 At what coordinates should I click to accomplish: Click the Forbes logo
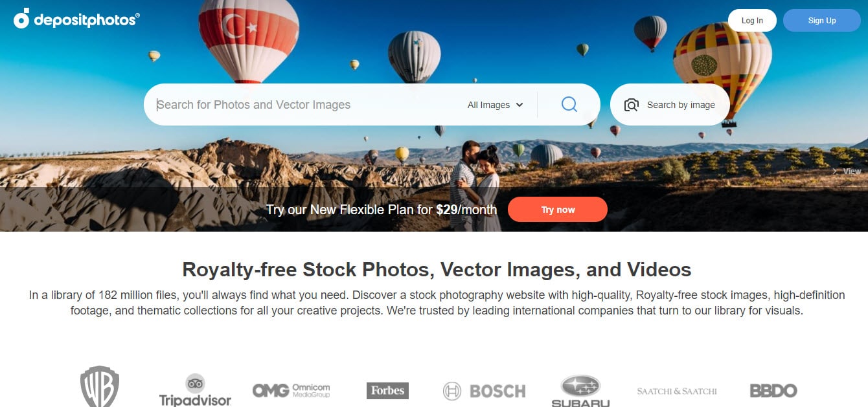pyautogui.click(x=387, y=390)
